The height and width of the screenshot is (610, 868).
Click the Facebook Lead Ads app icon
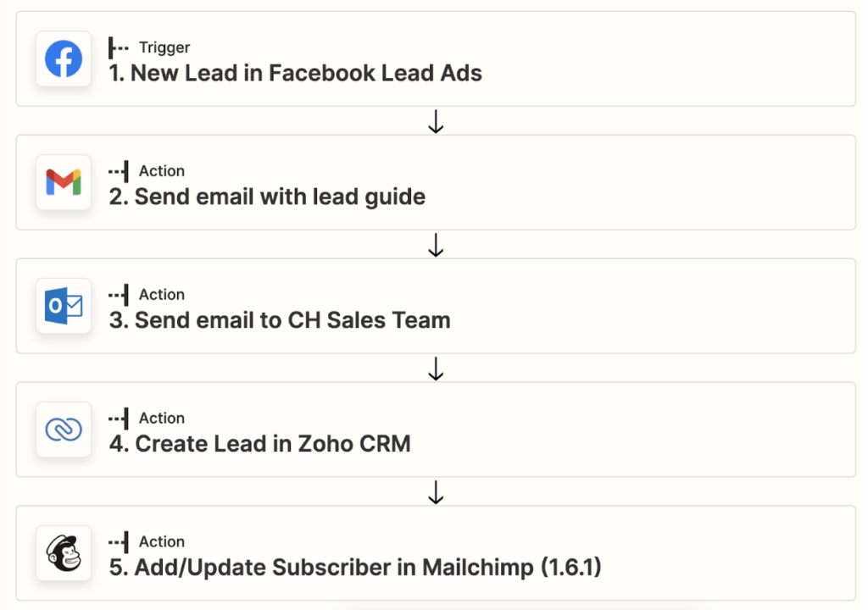(x=64, y=58)
